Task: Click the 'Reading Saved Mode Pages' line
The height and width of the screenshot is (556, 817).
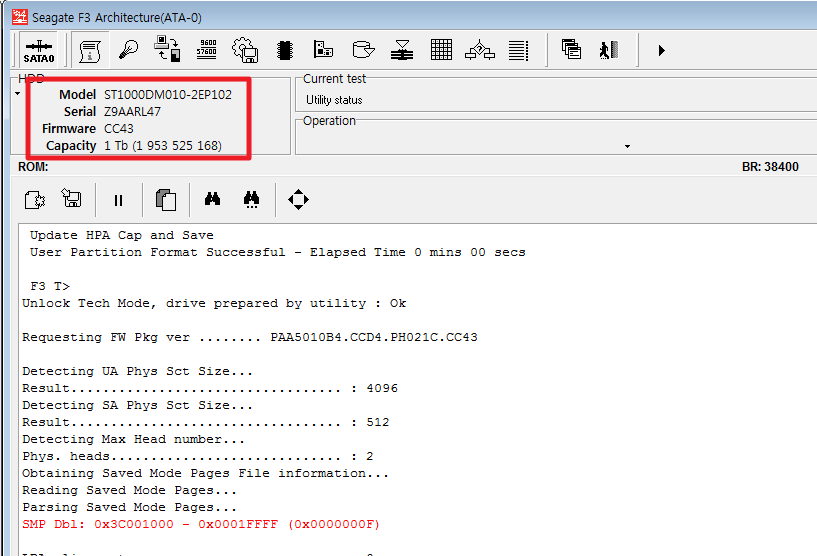Action: coord(130,490)
